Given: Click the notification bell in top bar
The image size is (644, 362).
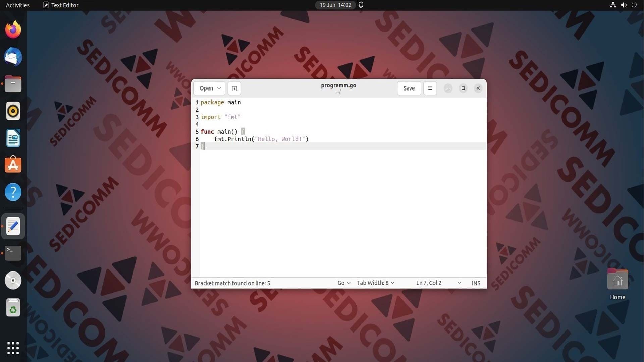Looking at the screenshot, I should pos(361,5).
